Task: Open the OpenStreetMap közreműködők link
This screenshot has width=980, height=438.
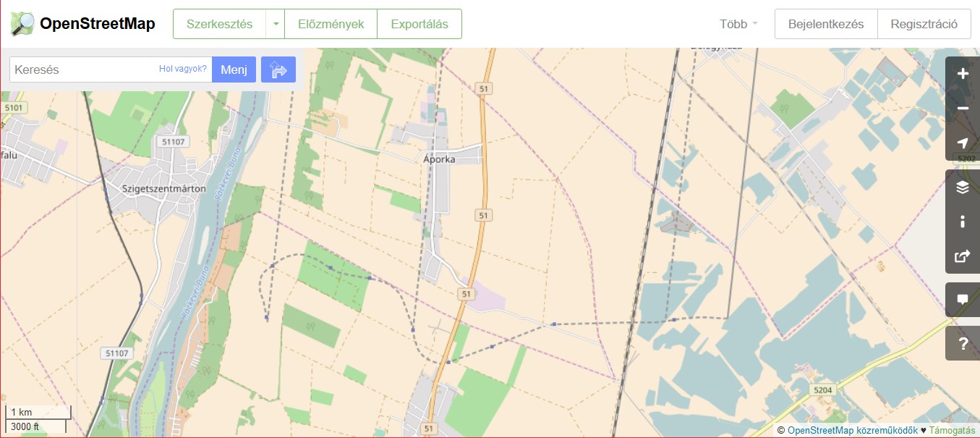Action: [x=853, y=430]
